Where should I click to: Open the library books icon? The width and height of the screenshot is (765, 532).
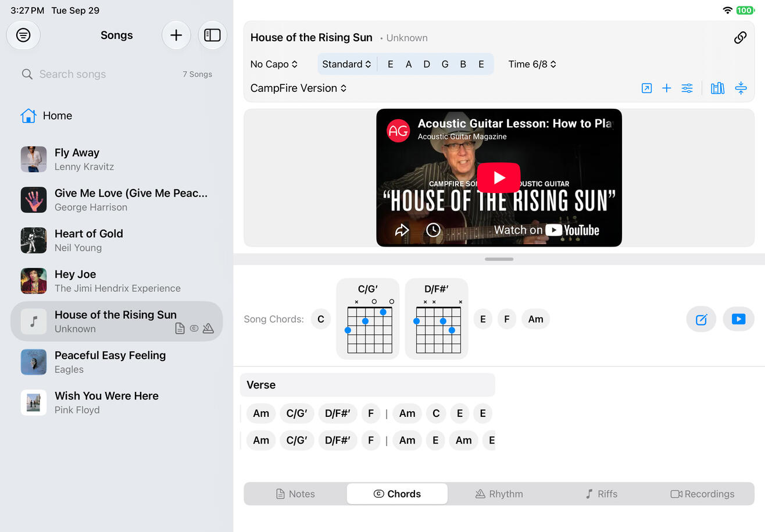(x=718, y=88)
